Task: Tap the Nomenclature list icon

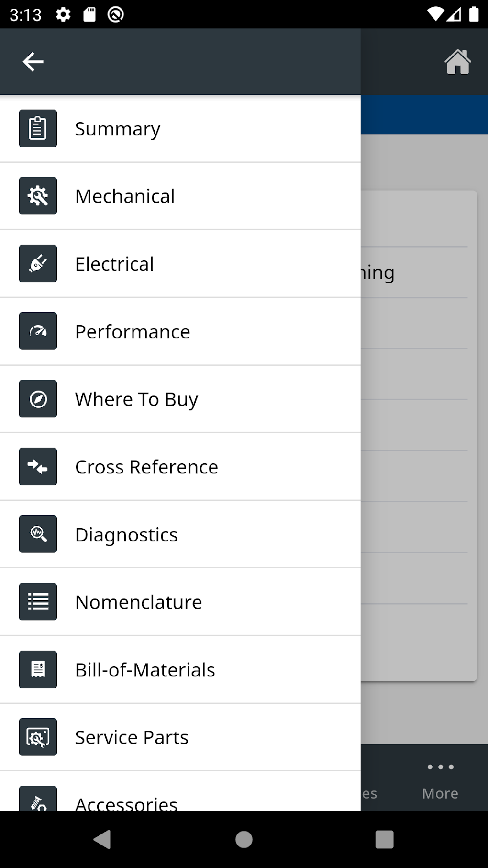Action: coord(38,602)
